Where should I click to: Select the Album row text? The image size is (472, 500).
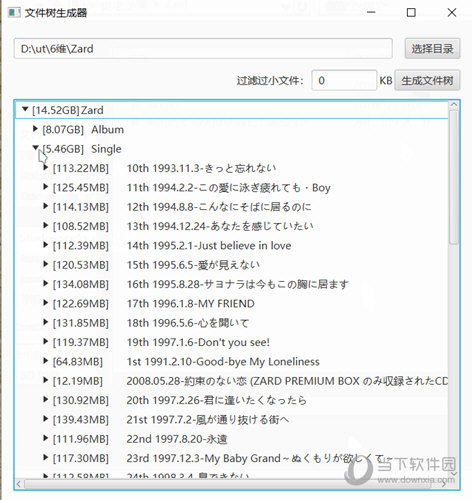click(107, 129)
